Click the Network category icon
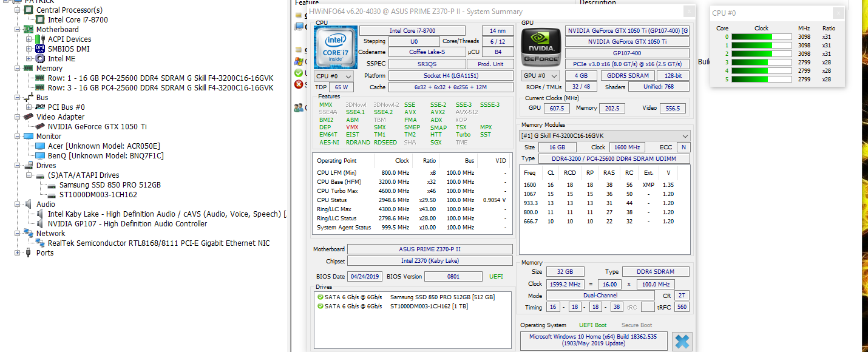Image resolution: width=868 pixels, height=352 pixels. [29, 233]
